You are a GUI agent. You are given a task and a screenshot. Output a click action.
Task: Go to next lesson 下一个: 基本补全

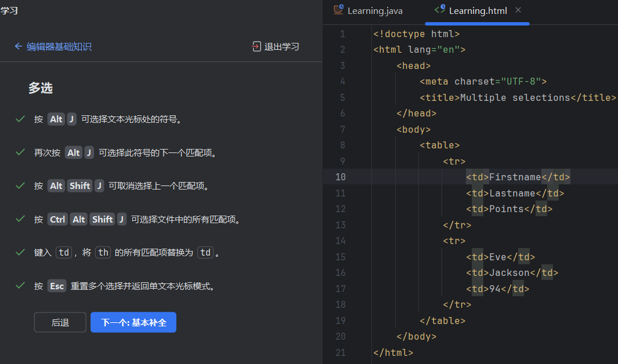tap(133, 322)
